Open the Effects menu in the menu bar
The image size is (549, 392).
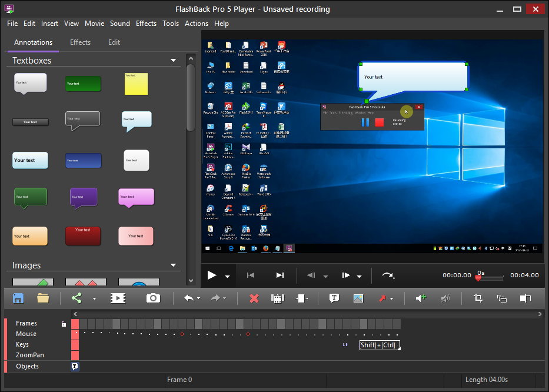coord(146,24)
